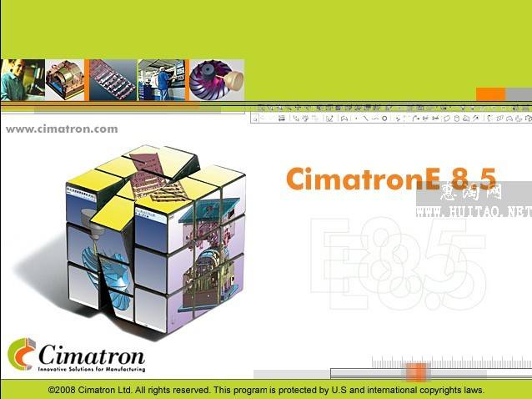
Task: Click the sketcher pencil icon in toolbar strip
Action: click(x=329, y=119)
